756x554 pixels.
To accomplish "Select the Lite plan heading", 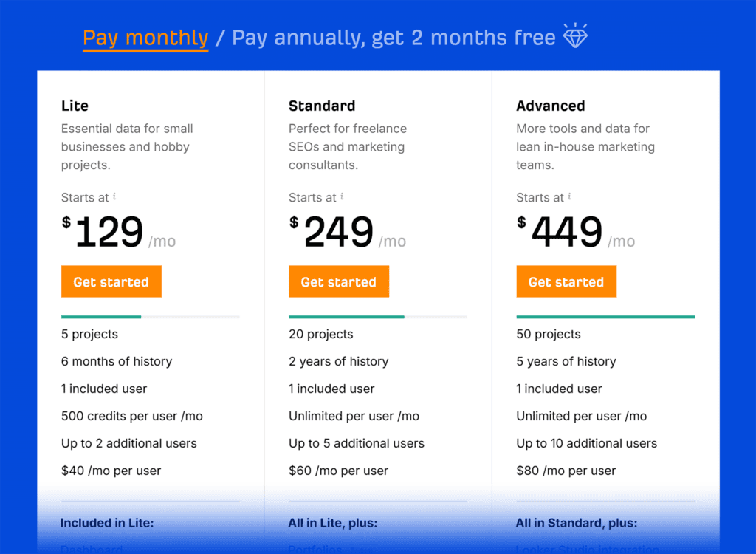I will [x=75, y=106].
